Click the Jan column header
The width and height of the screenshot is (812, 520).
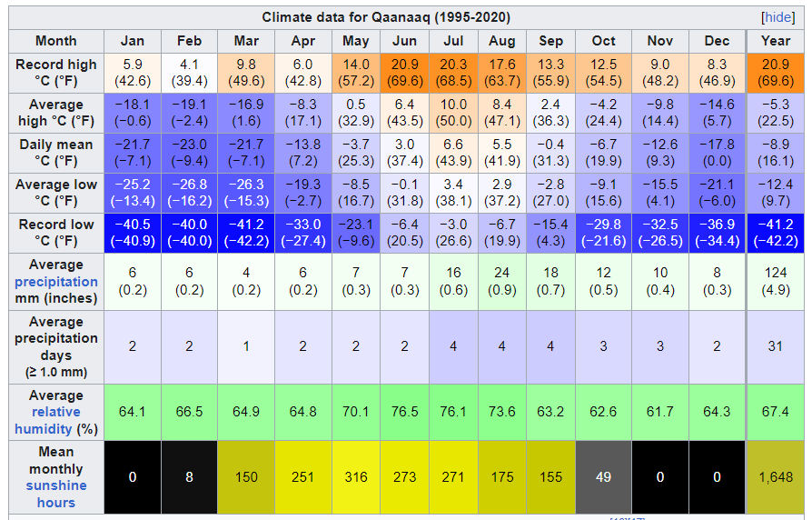[x=132, y=41]
